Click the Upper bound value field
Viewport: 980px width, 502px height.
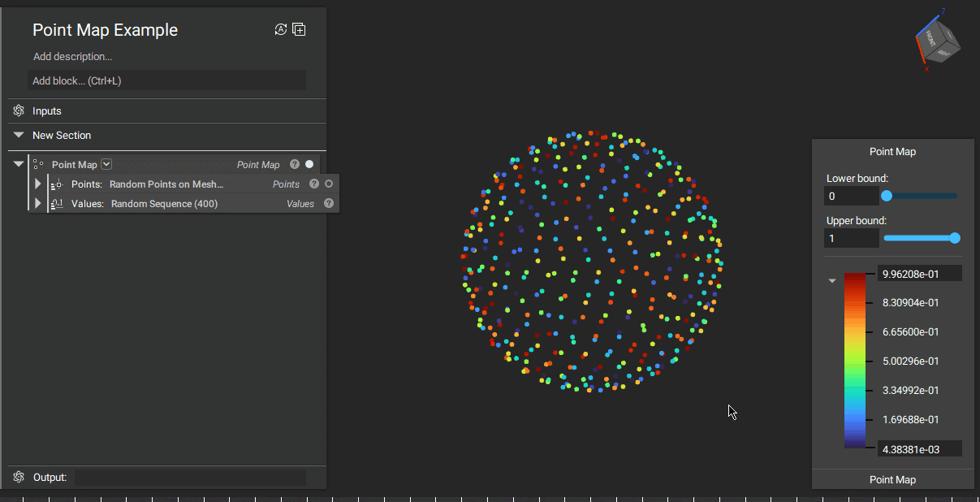pyautogui.click(x=852, y=238)
